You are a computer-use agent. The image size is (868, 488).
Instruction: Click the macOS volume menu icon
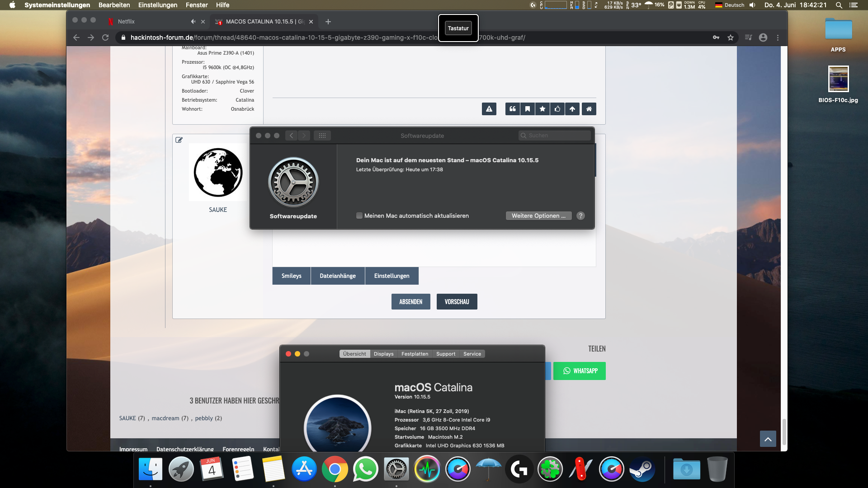point(752,5)
